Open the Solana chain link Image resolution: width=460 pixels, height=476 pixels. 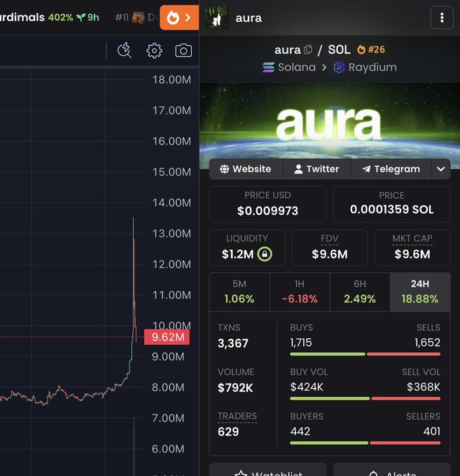289,67
